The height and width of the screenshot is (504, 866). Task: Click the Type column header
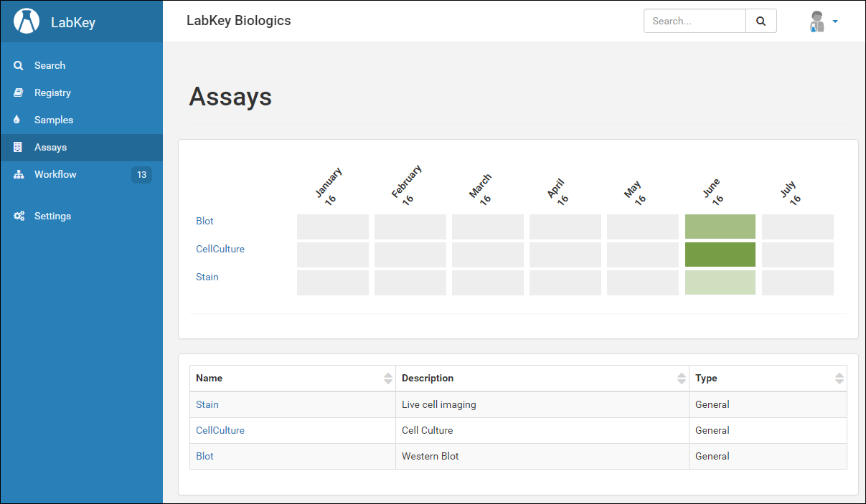768,378
